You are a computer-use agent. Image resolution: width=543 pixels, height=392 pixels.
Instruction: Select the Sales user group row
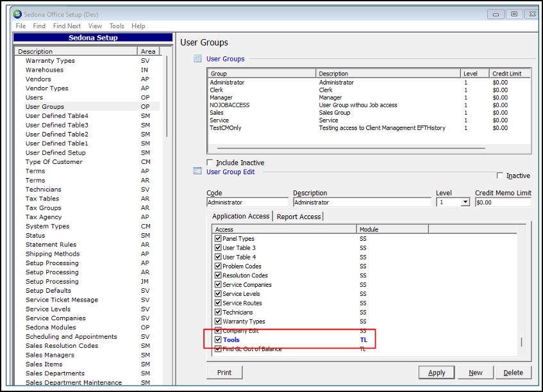tap(369, 113)
